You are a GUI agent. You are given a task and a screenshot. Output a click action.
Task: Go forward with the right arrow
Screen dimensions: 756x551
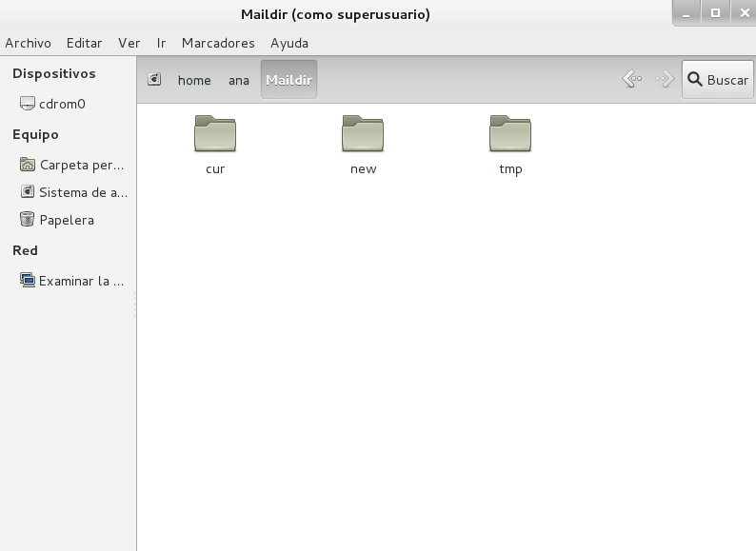pos(665,79)
